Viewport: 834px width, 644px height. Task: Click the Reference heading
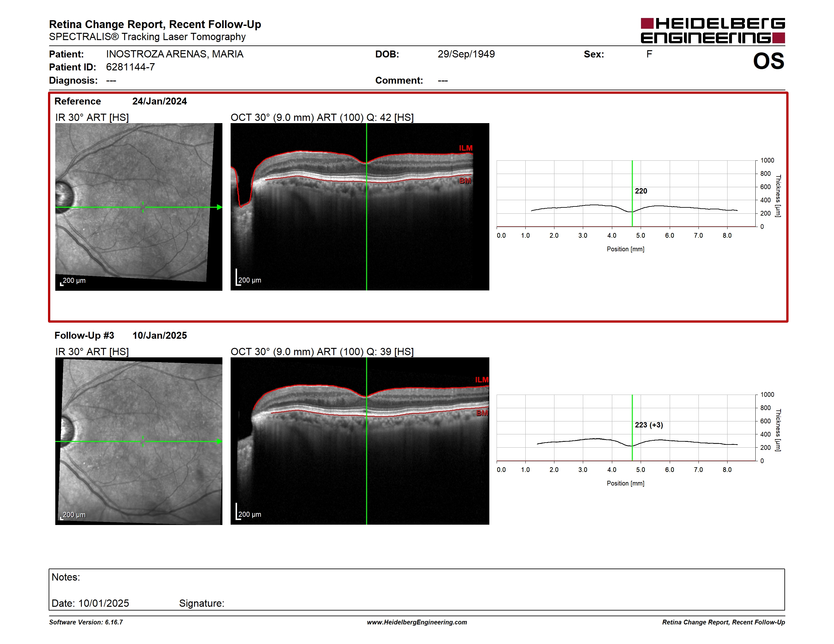(x=77, y=101)
